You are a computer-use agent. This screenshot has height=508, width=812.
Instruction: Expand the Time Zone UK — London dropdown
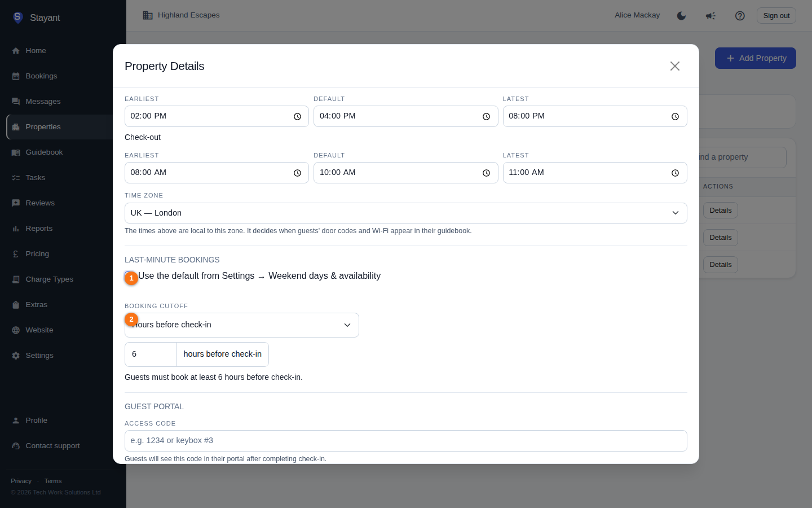click(406, 213)
